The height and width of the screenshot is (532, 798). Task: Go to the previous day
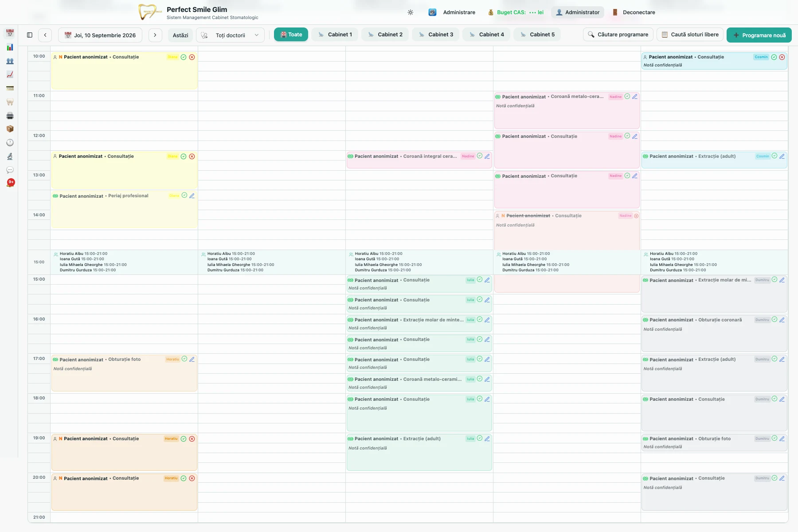point(45,35)
